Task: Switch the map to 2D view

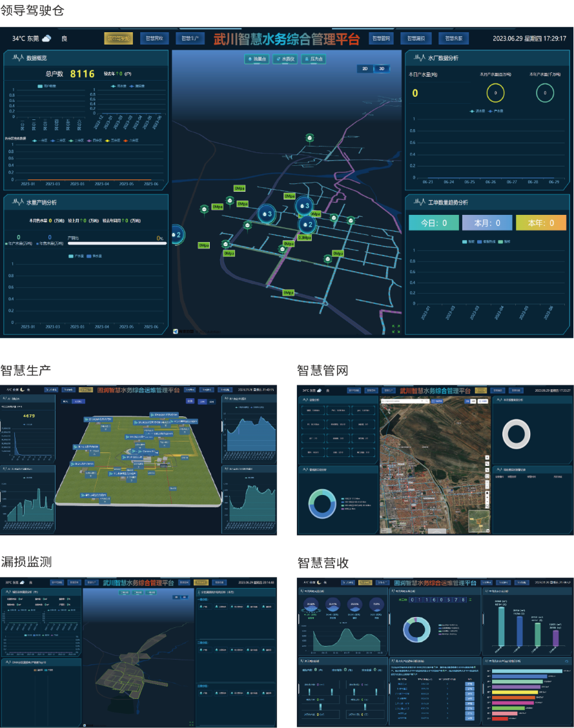Action: 365,68
